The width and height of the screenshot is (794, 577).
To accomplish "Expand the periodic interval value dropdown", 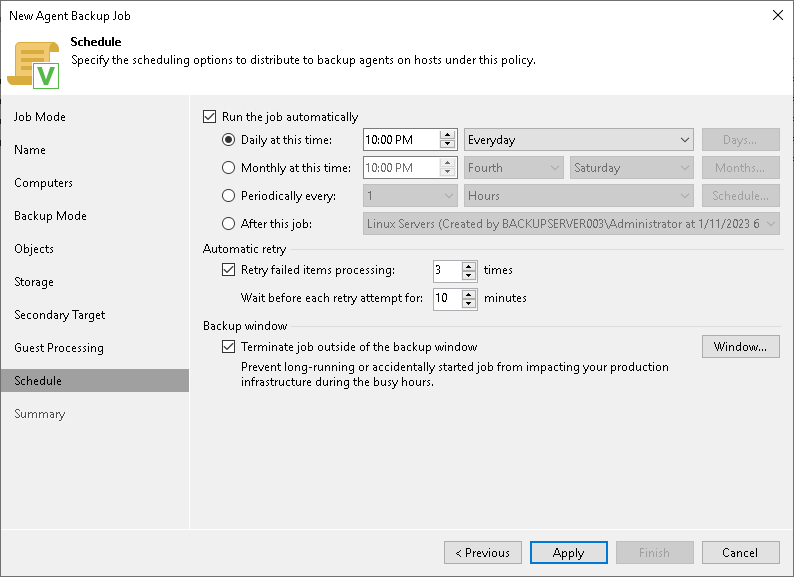I will (x=410, y=196).
